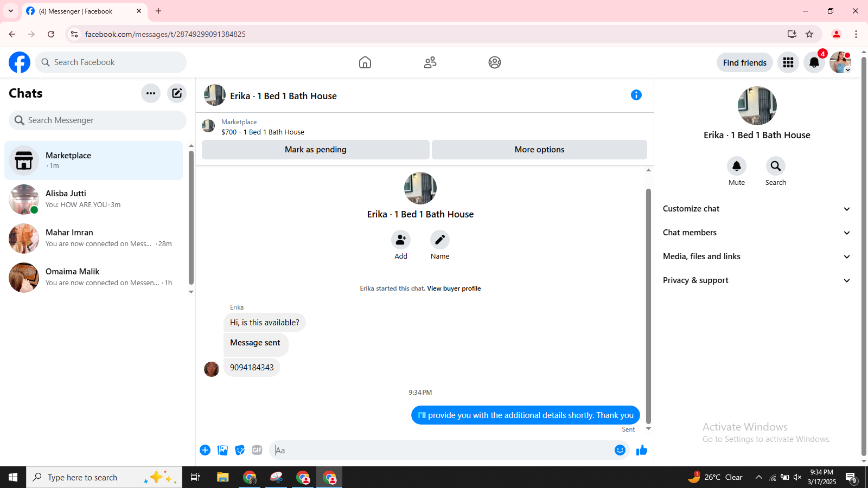This screenshot has width=868, height=488.
Task: Expand Privacy & support section
Action: click(757, 280)
